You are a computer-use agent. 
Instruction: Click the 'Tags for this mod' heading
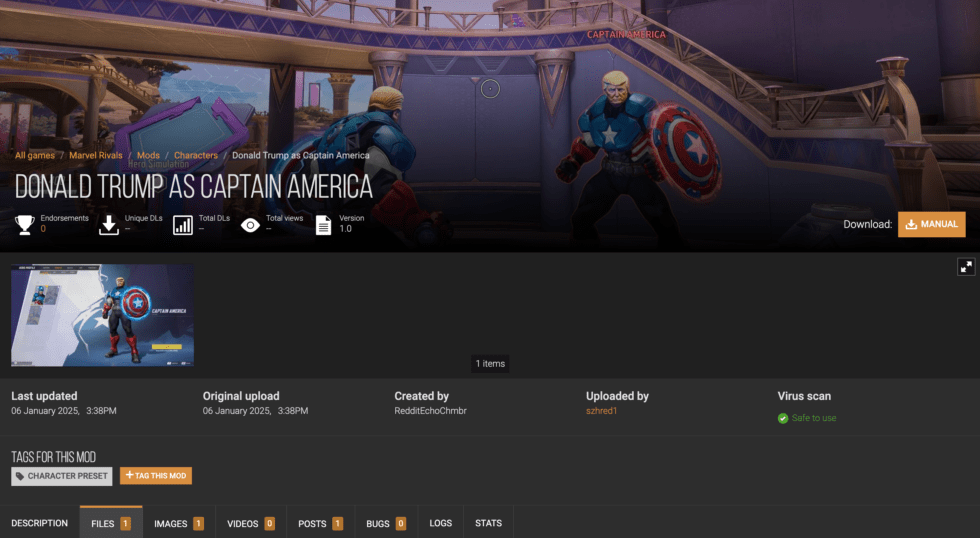coord(53,457)
